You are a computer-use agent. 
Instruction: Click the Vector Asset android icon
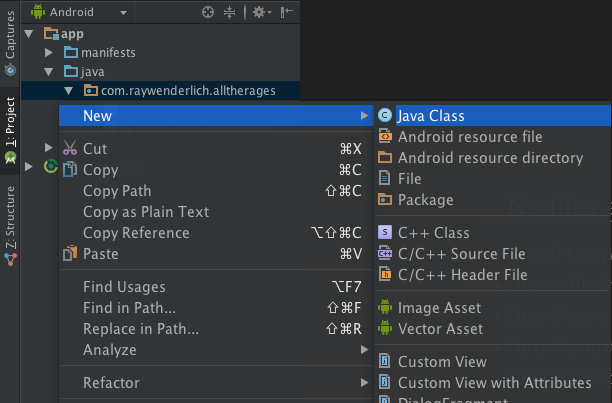pyautogui.click(x=385, y=328)
